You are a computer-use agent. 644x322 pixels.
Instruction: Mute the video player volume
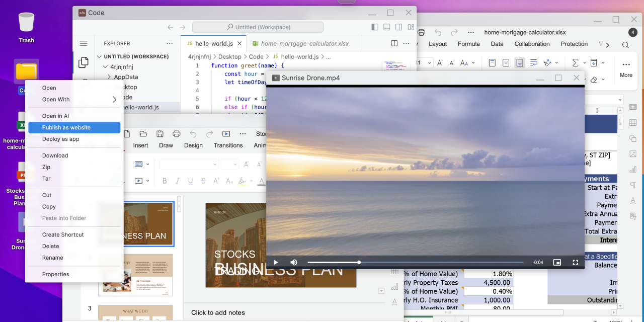[x=294, y=262]
